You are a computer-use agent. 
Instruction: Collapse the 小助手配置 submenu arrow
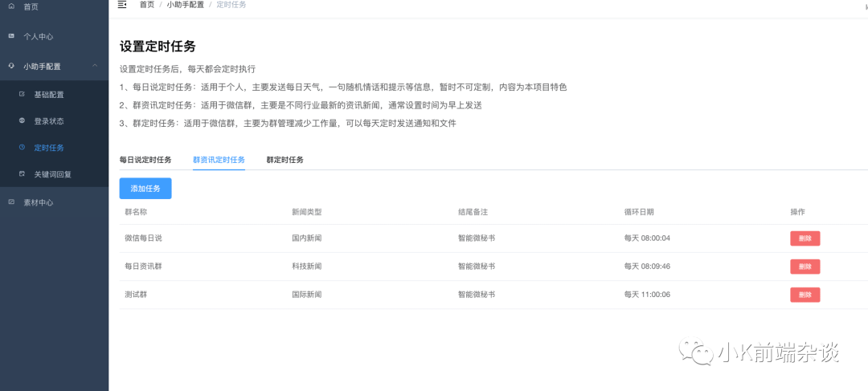(x=95, y=66)
